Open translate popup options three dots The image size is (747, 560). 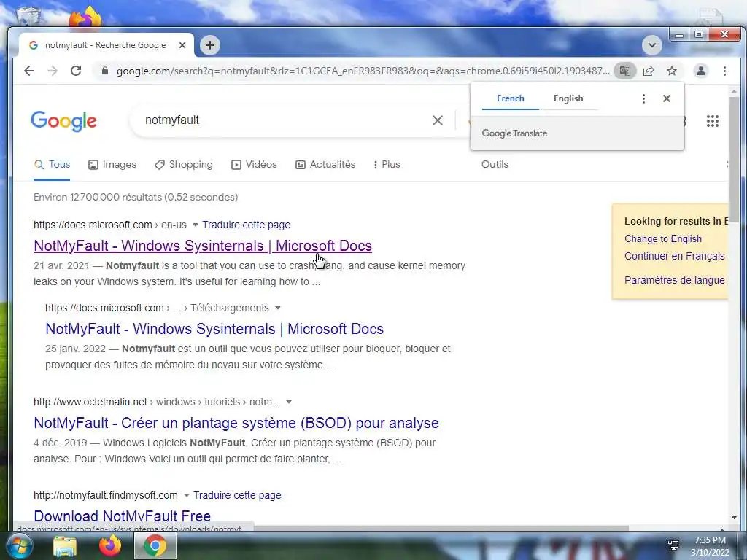643,98
